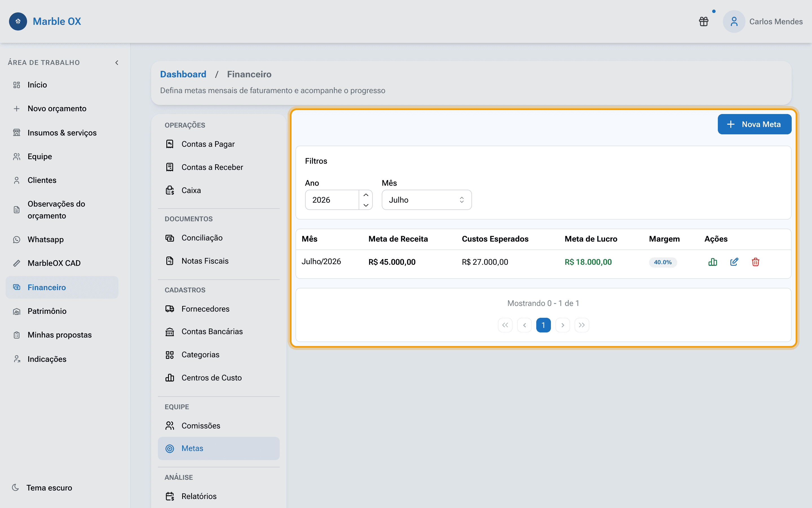This screenshot has height=508, width=812.
Task: Click the Julho/2026 month cell
Action: coord(321,262)
